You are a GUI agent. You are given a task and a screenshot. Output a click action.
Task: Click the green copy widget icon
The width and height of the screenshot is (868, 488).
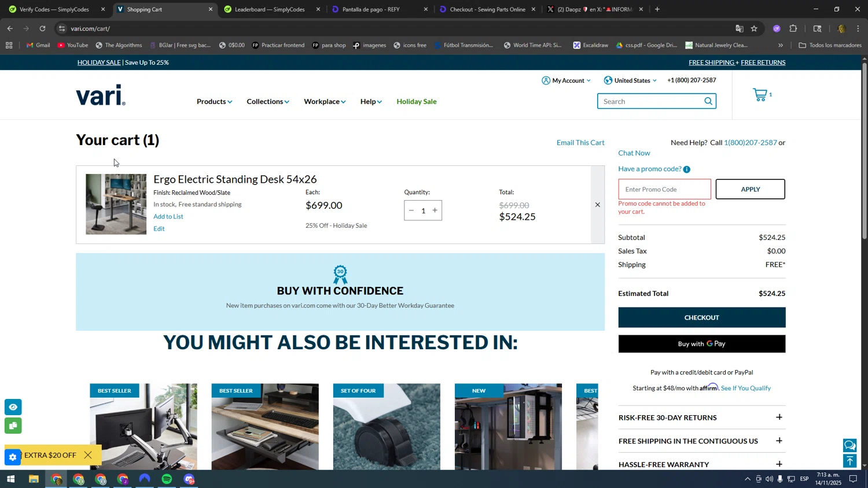tap(13, 426)
